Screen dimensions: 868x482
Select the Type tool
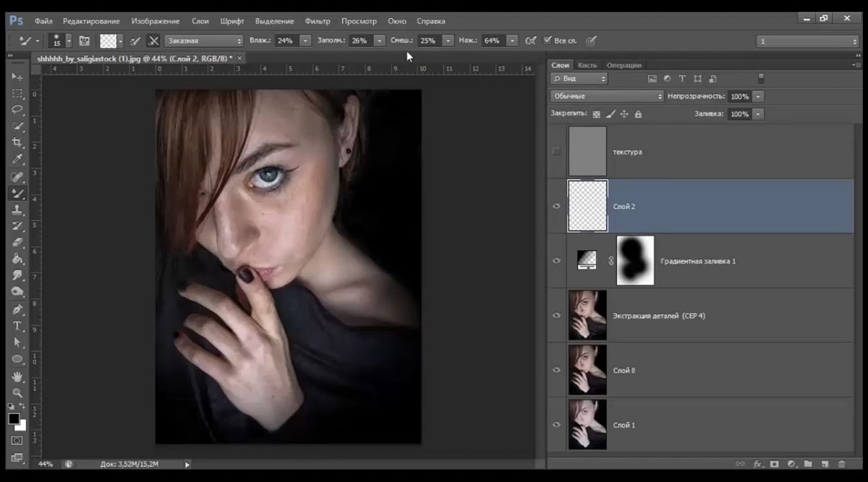click(17, 326)
